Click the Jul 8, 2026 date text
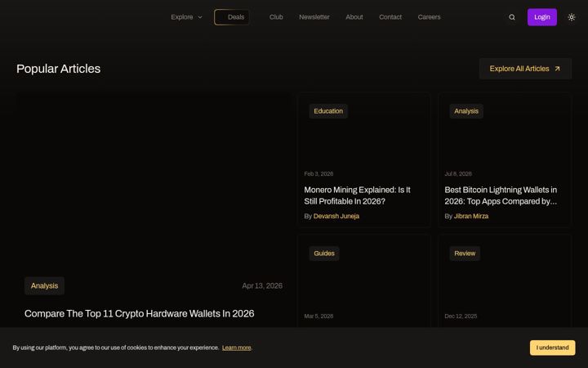588x368 pixels. [x=458, y=174]
